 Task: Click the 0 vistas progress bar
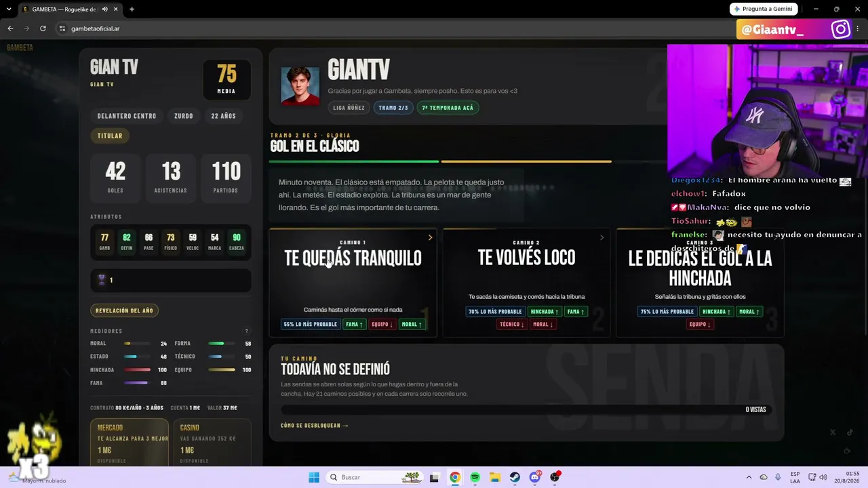click(525, 409)
